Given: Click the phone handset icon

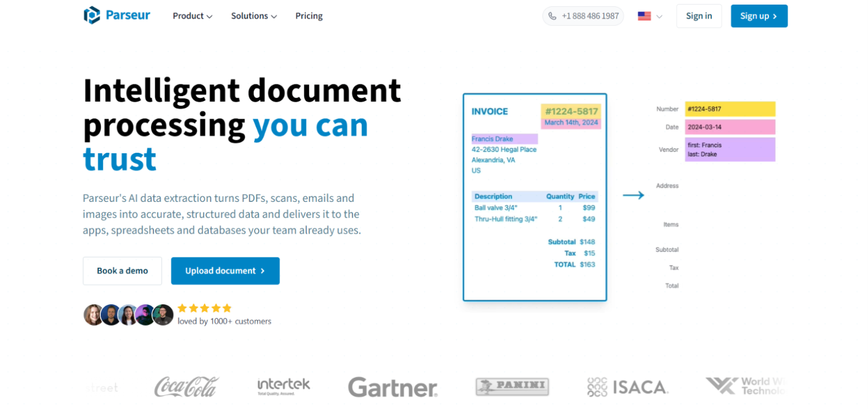Looking at the screenshot, I should (552, 16).
